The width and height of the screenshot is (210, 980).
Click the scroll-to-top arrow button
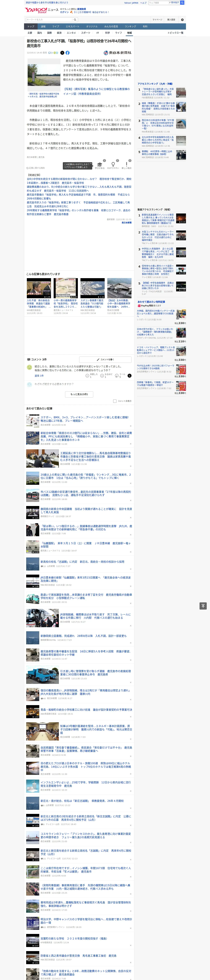coord(203,606)
